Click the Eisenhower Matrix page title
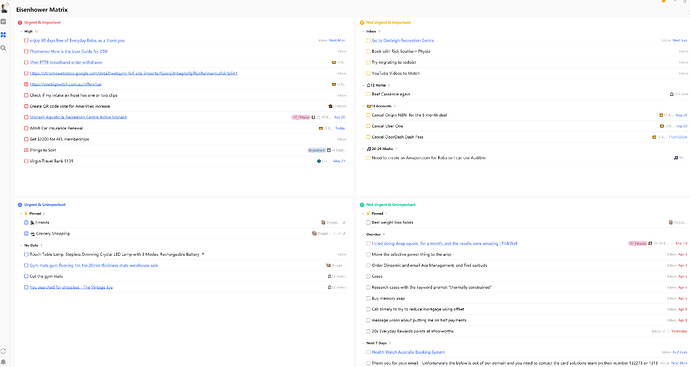Image resolution: width=690 pixels, height=367 pixels. (x=42, y=10)
